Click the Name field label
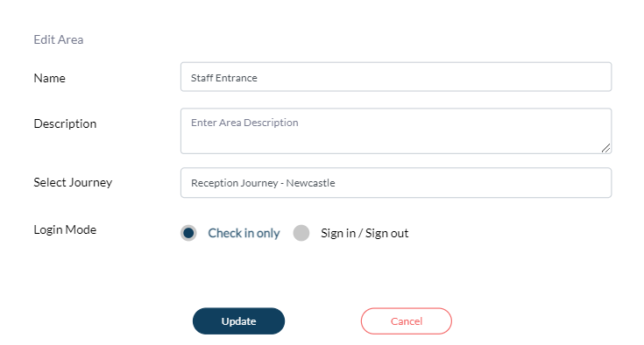 pyautogui.click(x=49, y=78)
